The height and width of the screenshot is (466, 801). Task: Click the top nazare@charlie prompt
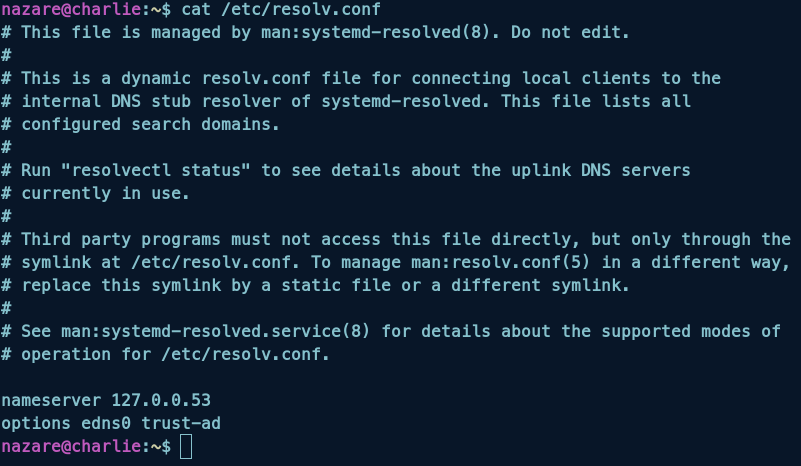[76, 10]
